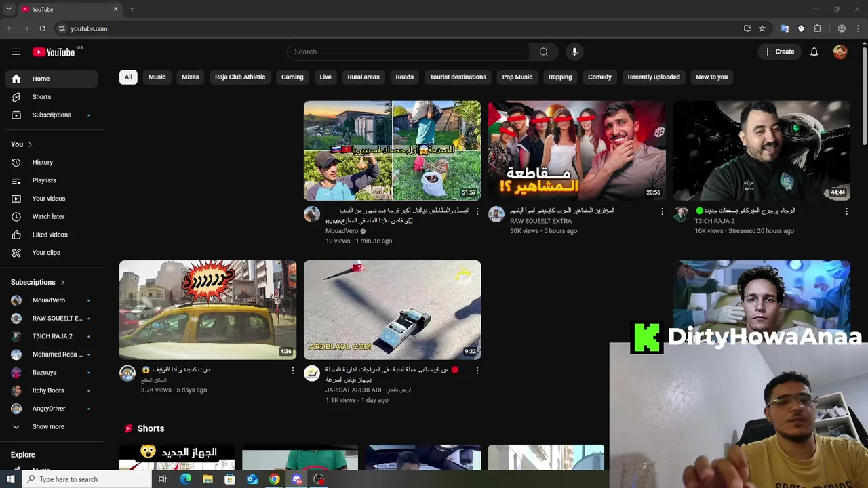Open the tab search dropdown arrow

pyautogui.click(x=9, y=9)
